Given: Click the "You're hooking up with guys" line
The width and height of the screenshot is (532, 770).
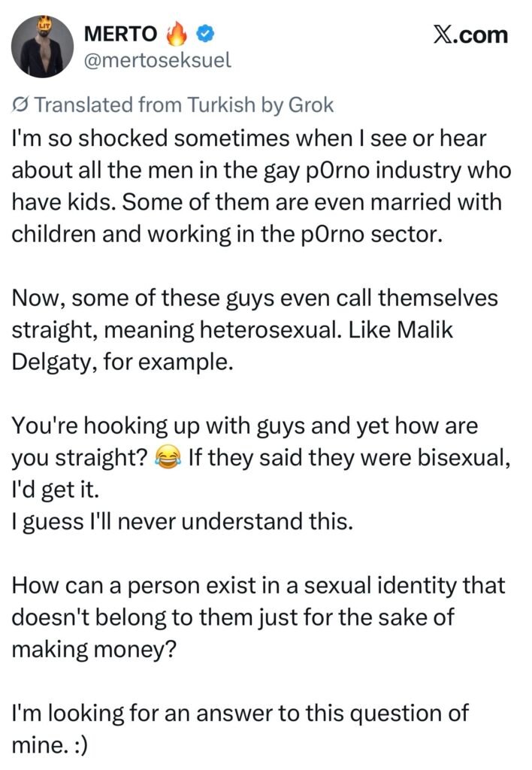Looking at the screenshot, I should (245, 426).
